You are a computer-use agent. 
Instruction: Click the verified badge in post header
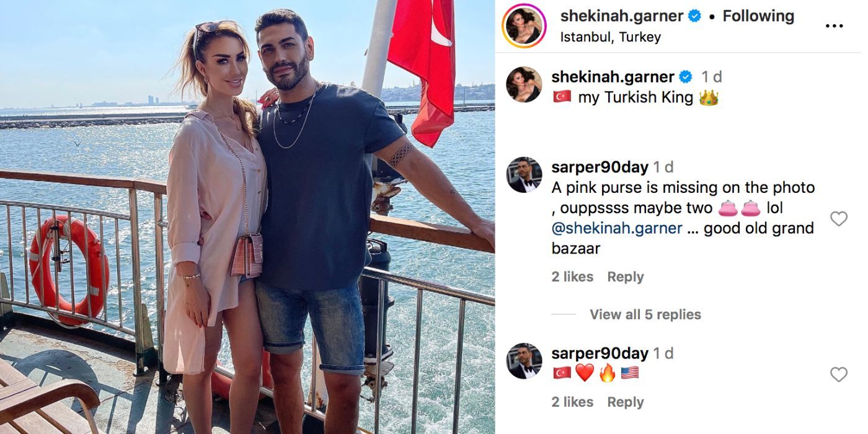(x=695, y=16)
